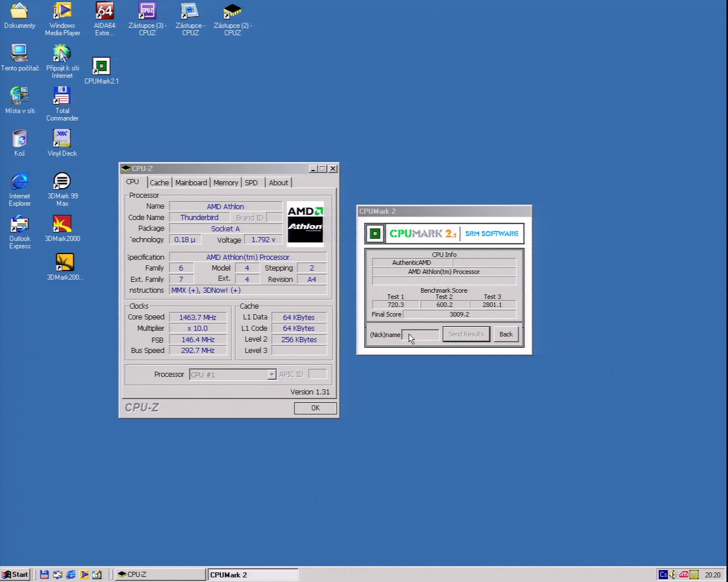The height and width of the screenshot is (582, 728).
Task: Open the volume speaker tray icon
Action: (x=673, y=575)
